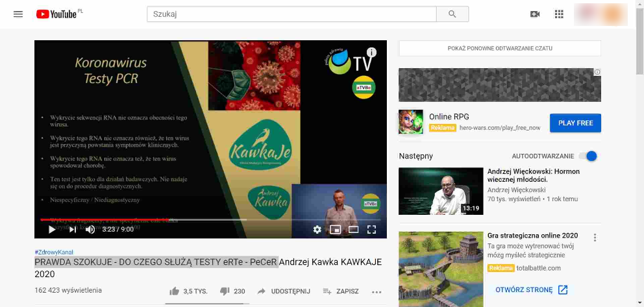644x307 pixels.
Task: Click the search magnifier button
Action: point(452,14)
